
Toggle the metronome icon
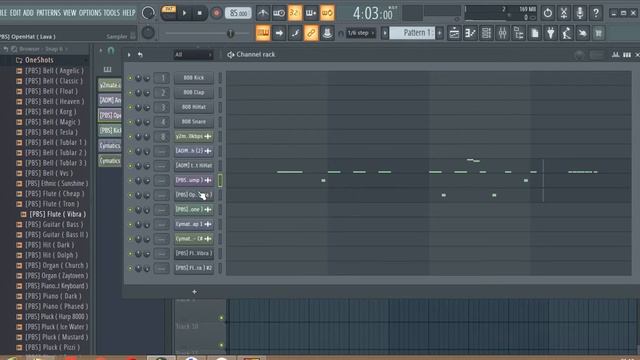263,13
